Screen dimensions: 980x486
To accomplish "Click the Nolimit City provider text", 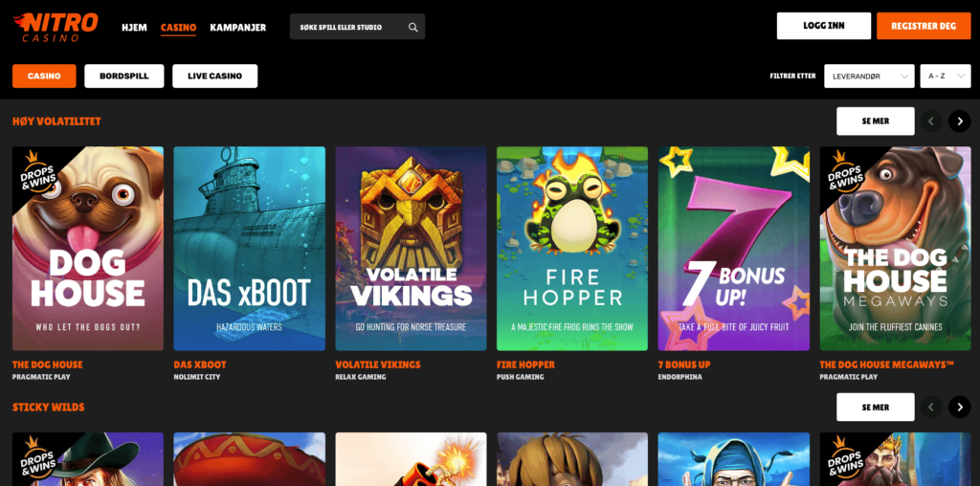I will [x=197, y=377].
